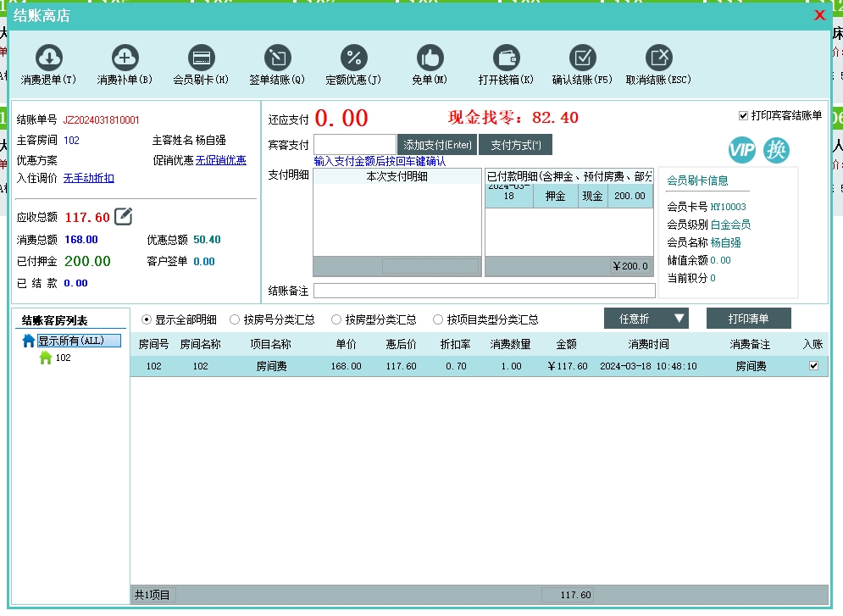Open 会员刷卡 member card swipe
843x616 pixels.
201,58
